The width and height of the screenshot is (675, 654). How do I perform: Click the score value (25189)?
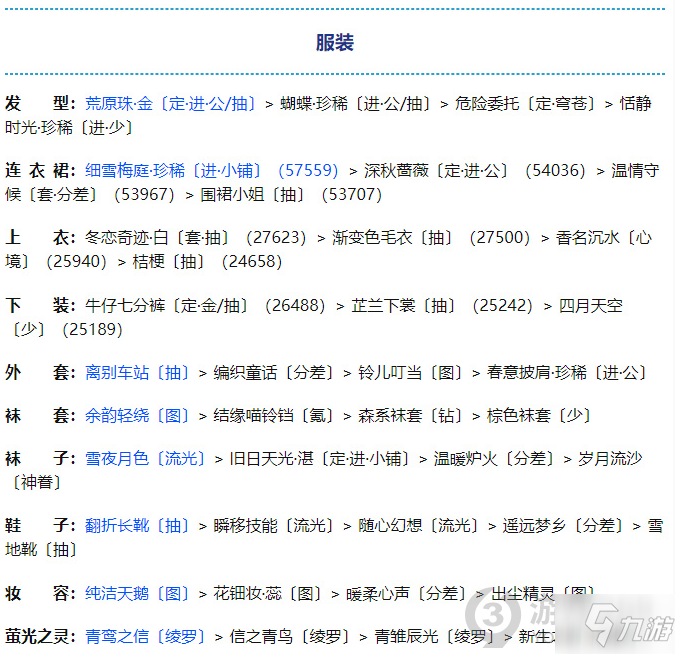[92, 330]
